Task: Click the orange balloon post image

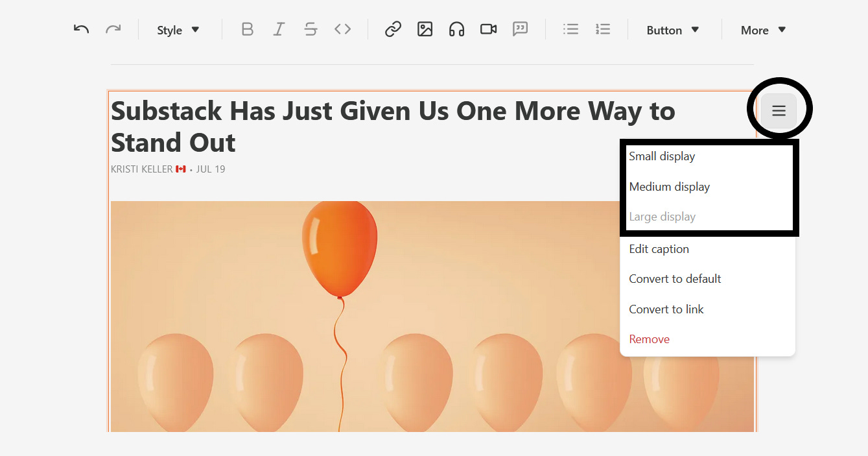Action: coord(432,316)
